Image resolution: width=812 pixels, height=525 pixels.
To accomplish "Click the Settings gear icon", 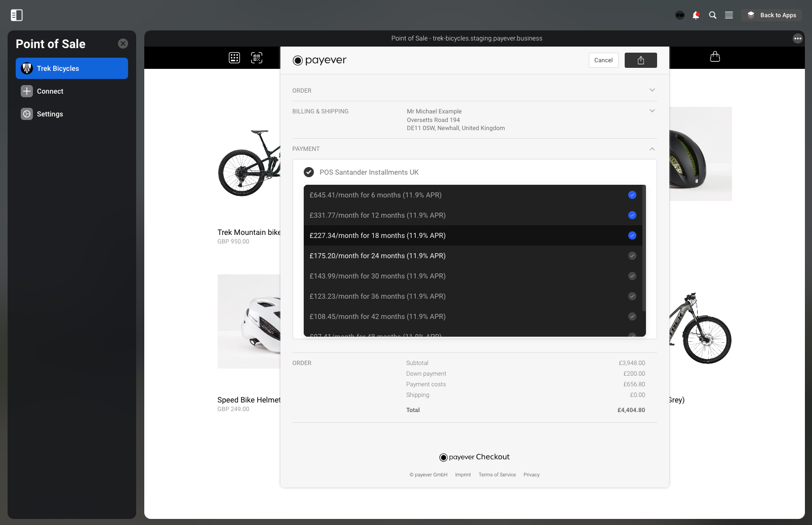I will [x=27, y=114].
